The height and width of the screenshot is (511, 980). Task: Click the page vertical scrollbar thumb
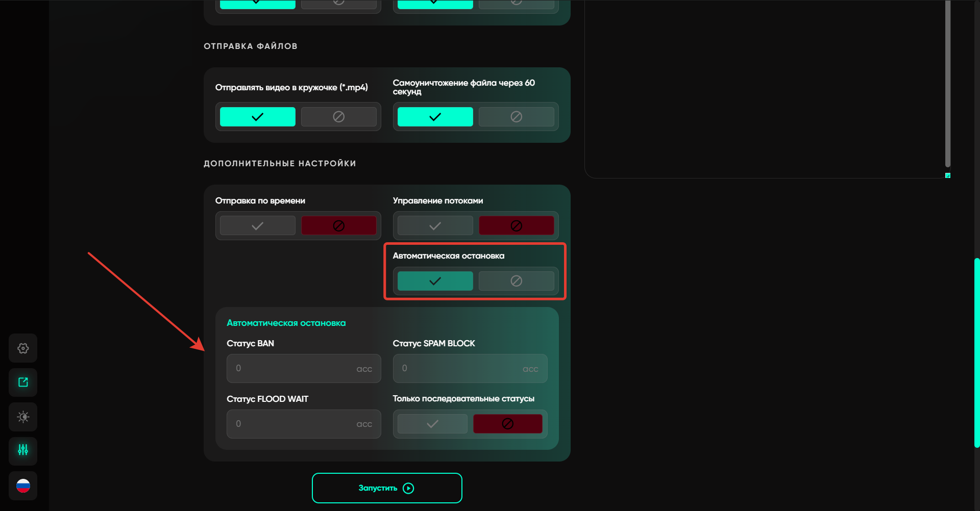tap(976, 352)
